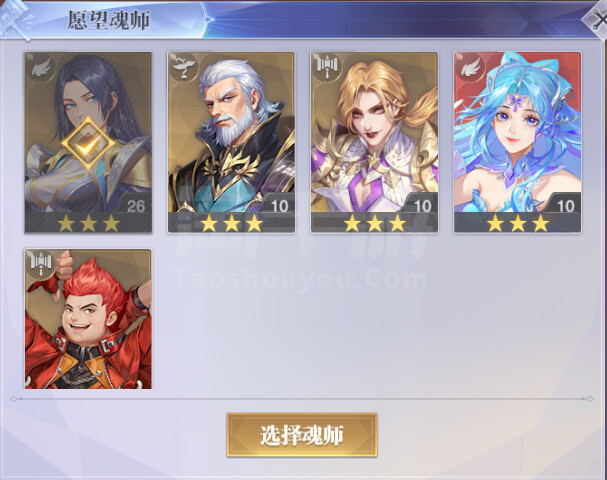Image resolution: width=607 pixels, height=480 pixels.
Task: Click the hammer emblem beside 愿望魂师 title
Action: click(17, 20)
